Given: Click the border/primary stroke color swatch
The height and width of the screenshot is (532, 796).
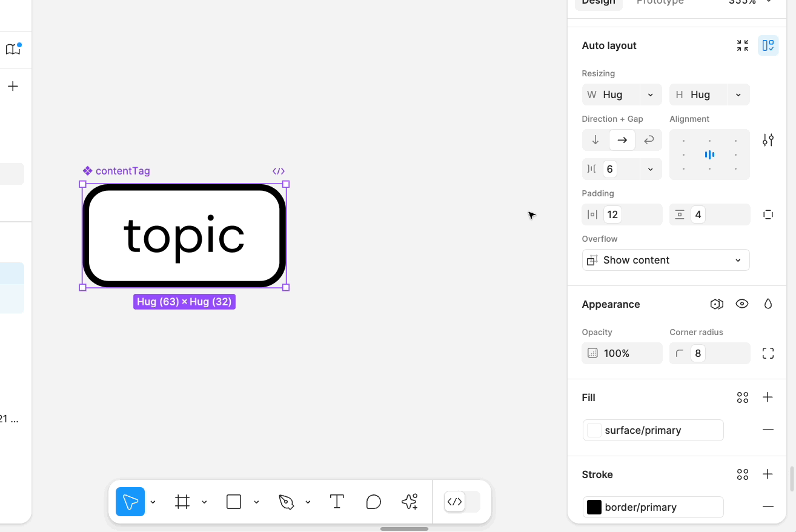Looking at the screenshot, I should click(594, 507).
